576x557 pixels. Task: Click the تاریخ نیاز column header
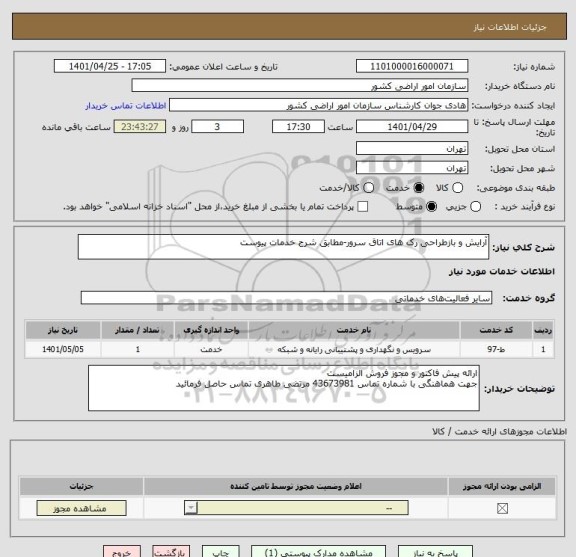(63, 330)
